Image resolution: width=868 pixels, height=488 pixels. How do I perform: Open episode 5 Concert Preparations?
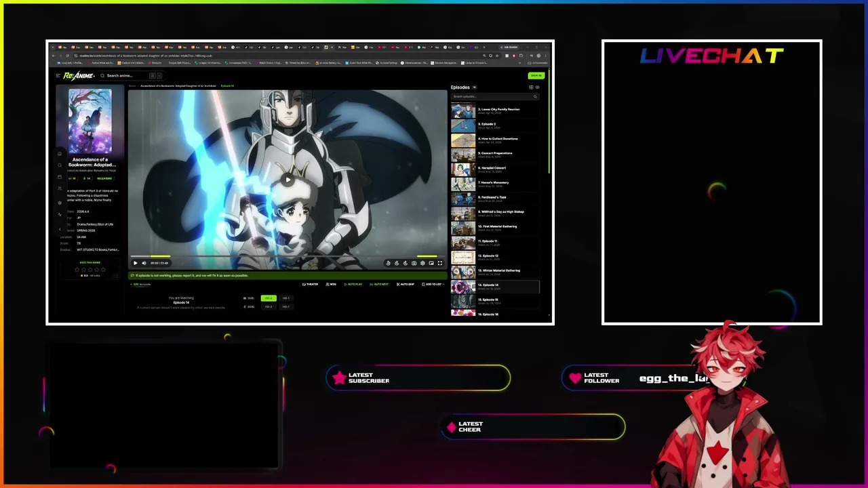[495, 155]
